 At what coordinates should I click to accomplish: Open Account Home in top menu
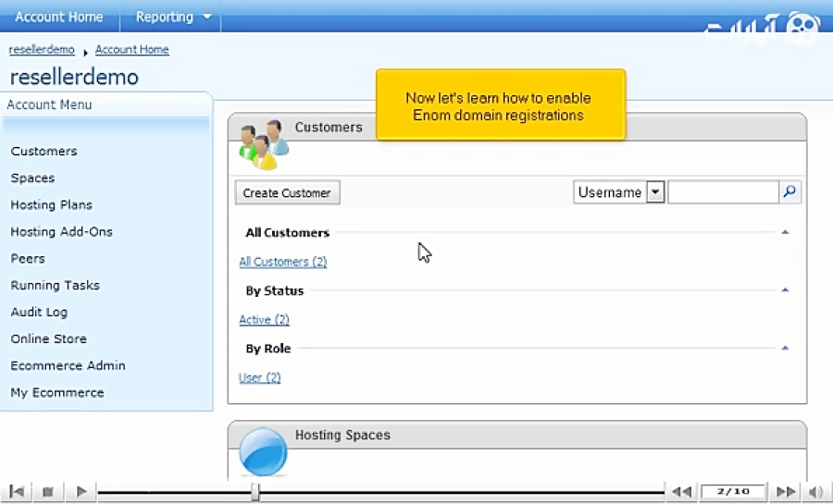pos(59,17)
